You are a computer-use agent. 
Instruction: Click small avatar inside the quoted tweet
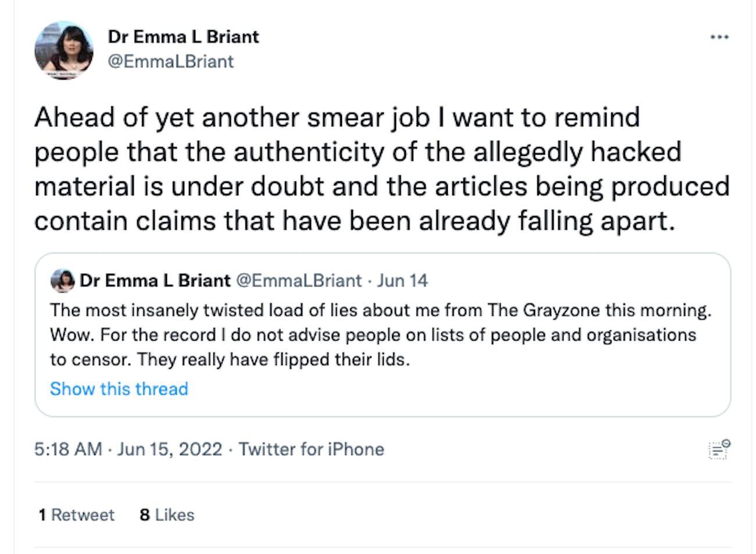(x=63, y=281)
